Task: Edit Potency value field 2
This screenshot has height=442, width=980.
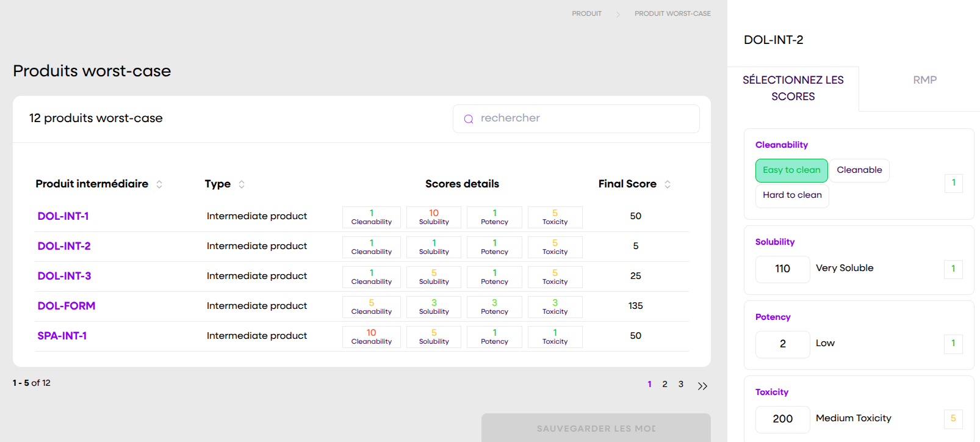Action: (x=782, y=344)
